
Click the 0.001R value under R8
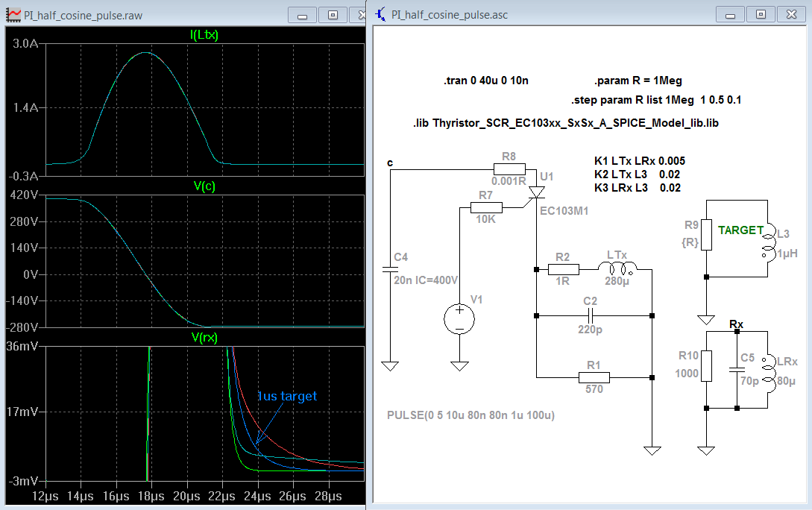point(509,181)
